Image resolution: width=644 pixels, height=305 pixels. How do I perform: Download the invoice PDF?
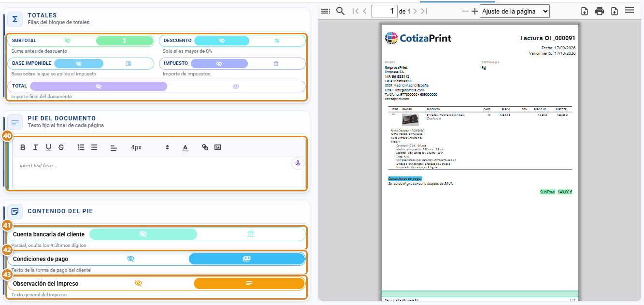click(615, 11)
